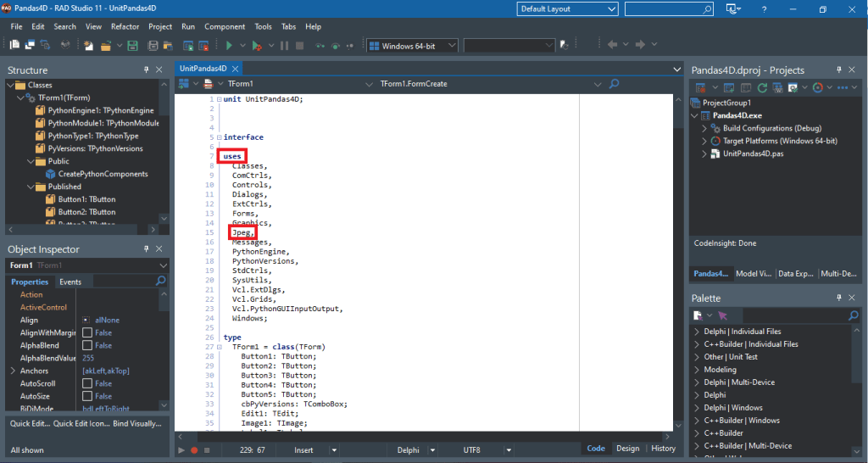Toggle the AlignWithMargins checkbox

point(87,332)
